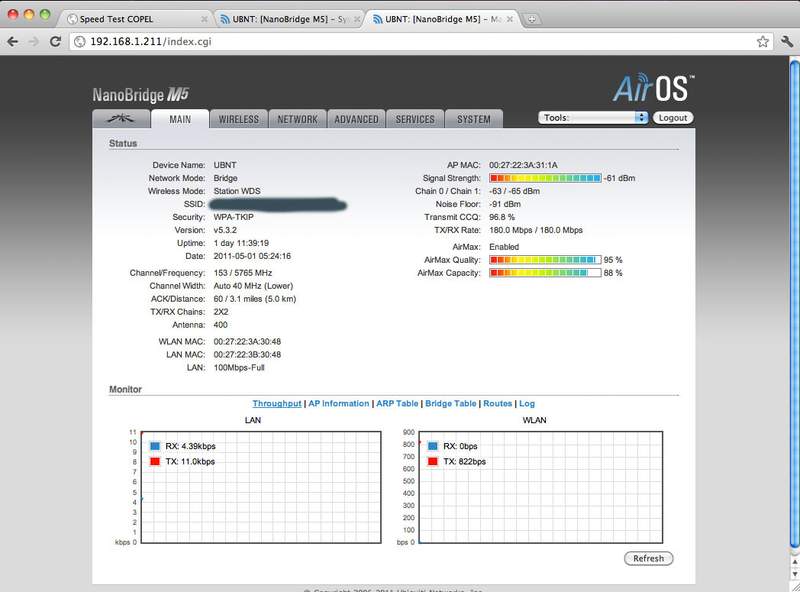
Task: Click the WPA-TKIP security value
Action: coord(233,217)
